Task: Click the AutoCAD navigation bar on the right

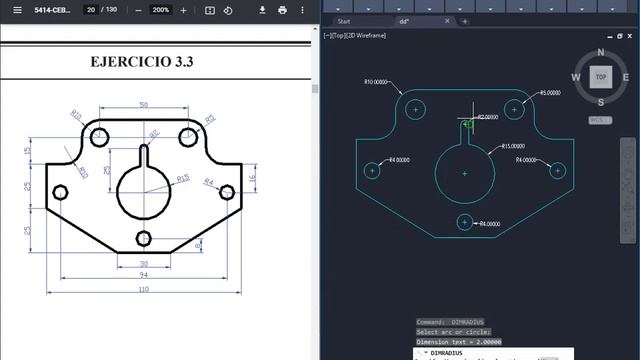Action: pyautogui.click(x=628, y=191)
